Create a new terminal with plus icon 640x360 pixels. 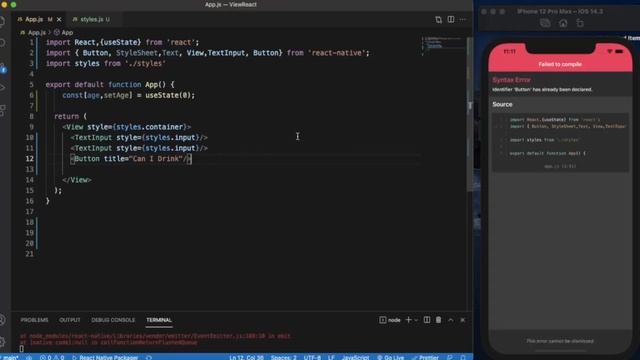tap(408, 320)
